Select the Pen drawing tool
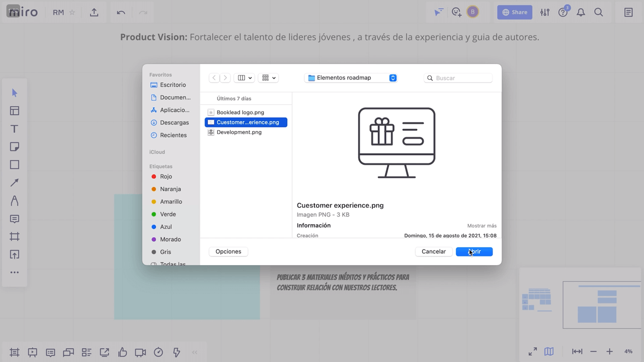The image size is (644, 362). click(15, 201)
